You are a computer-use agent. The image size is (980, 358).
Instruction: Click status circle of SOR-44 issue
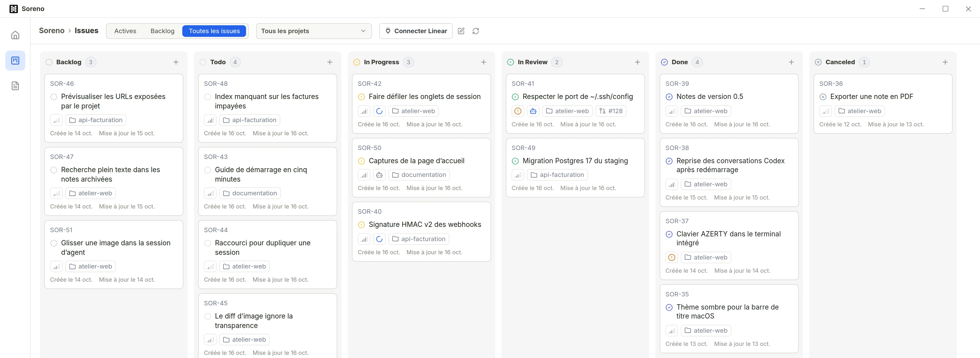(208, 243)
